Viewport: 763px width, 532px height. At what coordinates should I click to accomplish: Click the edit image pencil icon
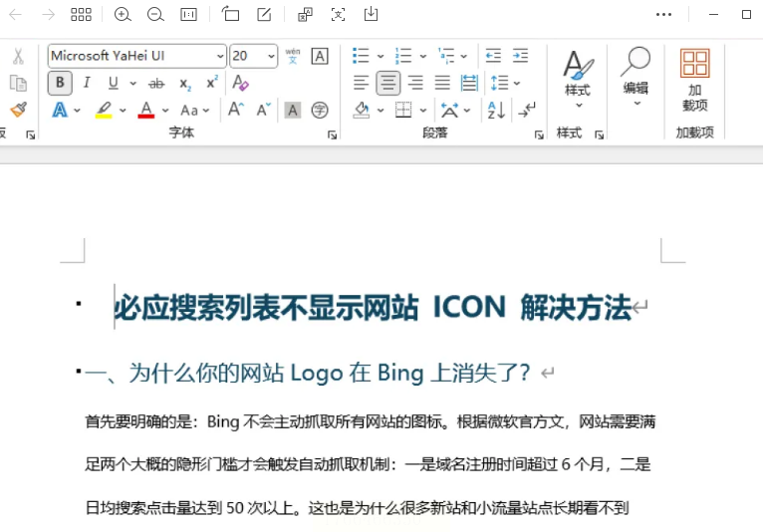click(x=264, y=15)
